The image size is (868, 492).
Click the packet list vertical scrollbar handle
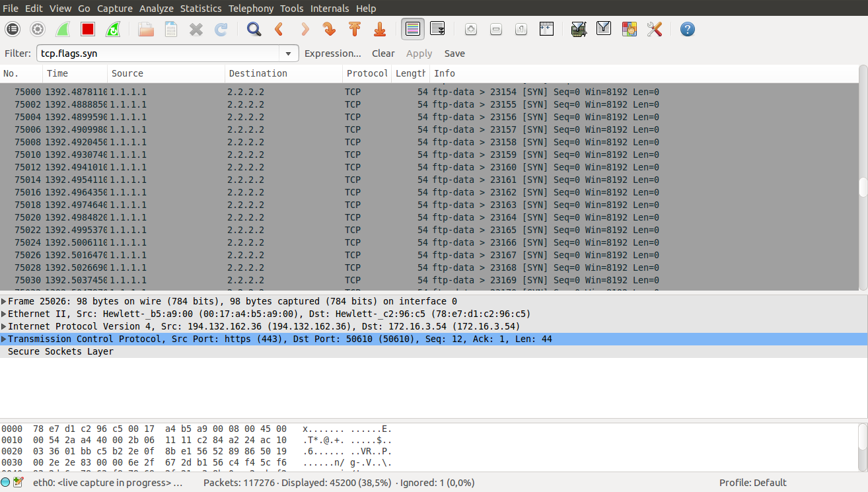tap(863, 188)
